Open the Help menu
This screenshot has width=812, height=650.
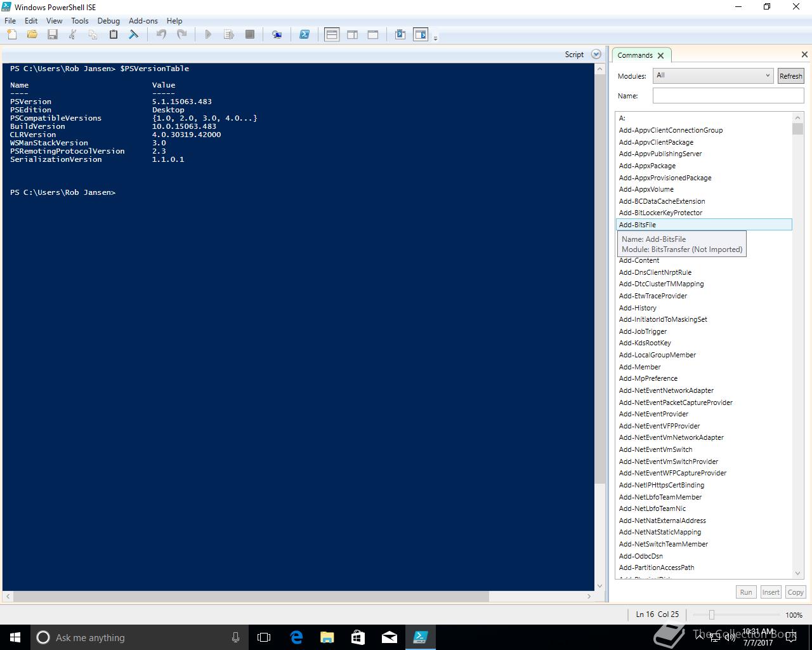pos(174,20)
